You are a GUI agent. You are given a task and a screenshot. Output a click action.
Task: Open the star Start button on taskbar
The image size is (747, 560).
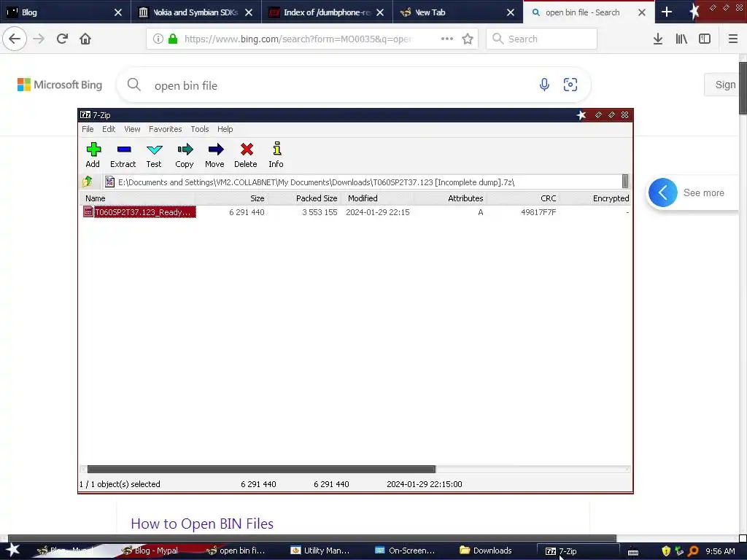tap(12, 550)
